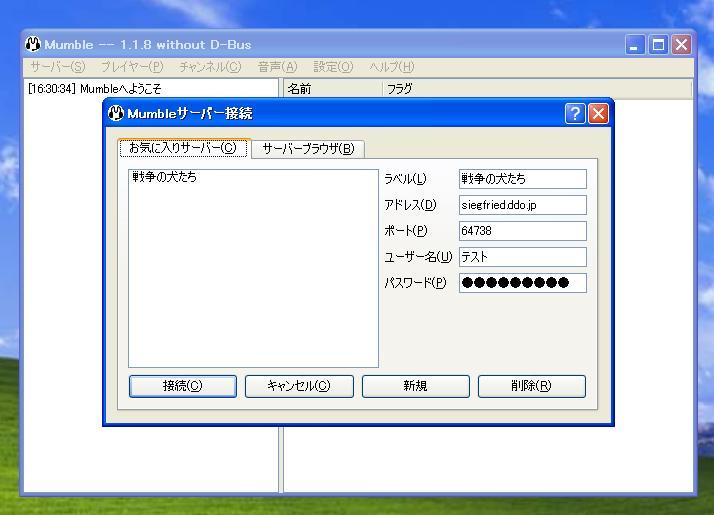Viewport: 714px width, 515px height.
Task: Maximize the main Mumble window
Action: pos(659,45)
